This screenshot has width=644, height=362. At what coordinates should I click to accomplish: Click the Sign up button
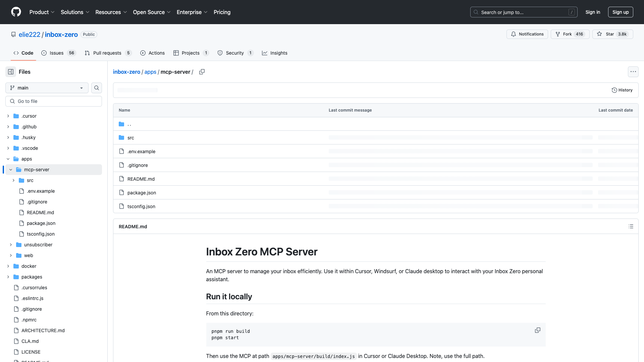[621, 12]
